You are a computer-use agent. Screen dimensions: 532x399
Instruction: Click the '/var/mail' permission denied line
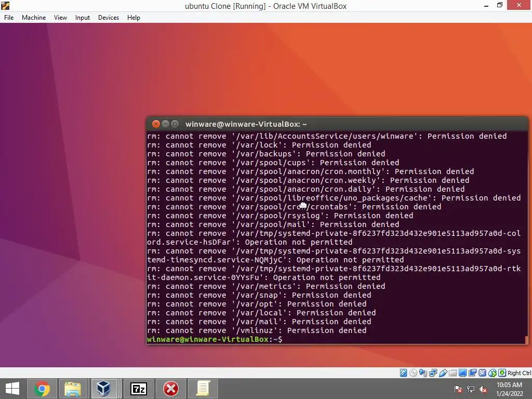(x=259, y=322)
